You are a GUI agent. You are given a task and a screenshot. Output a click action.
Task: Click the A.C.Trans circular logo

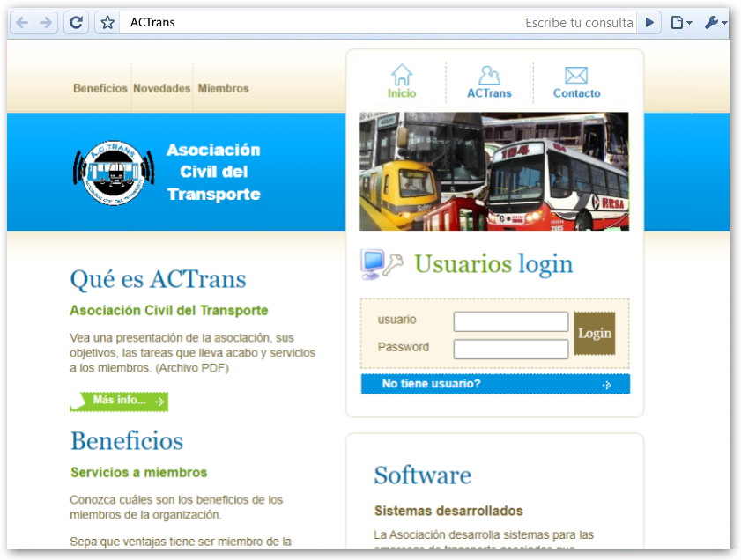click(x=114, y=173)
